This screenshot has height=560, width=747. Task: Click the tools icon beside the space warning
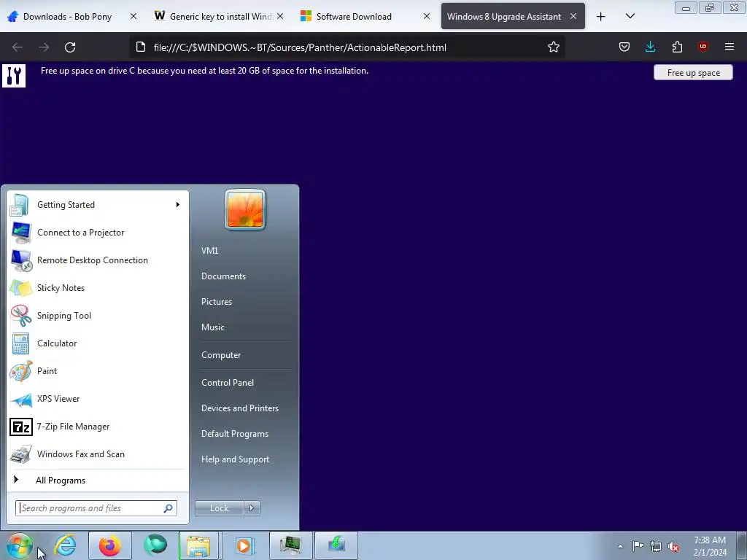point(14,75)
